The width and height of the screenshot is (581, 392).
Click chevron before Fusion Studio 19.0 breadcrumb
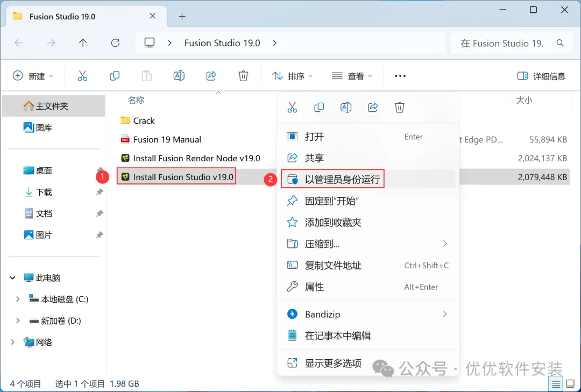coord(169,43)
